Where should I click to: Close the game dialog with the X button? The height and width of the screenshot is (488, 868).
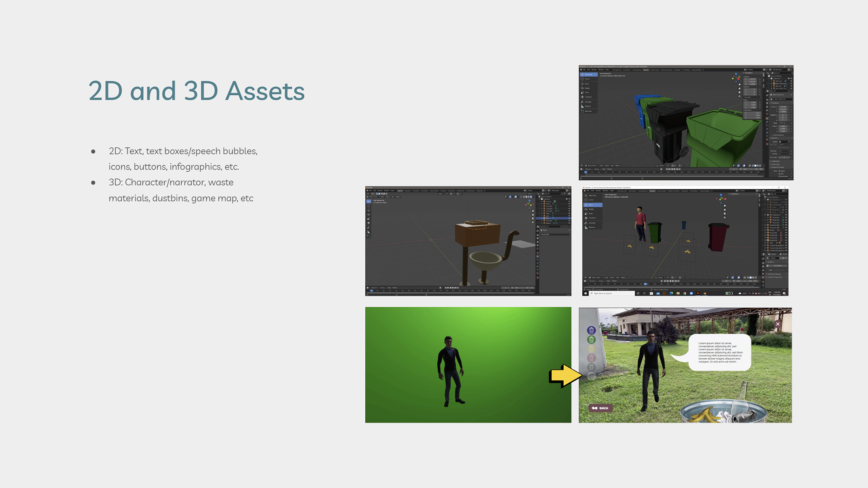[x=778, y=324]
